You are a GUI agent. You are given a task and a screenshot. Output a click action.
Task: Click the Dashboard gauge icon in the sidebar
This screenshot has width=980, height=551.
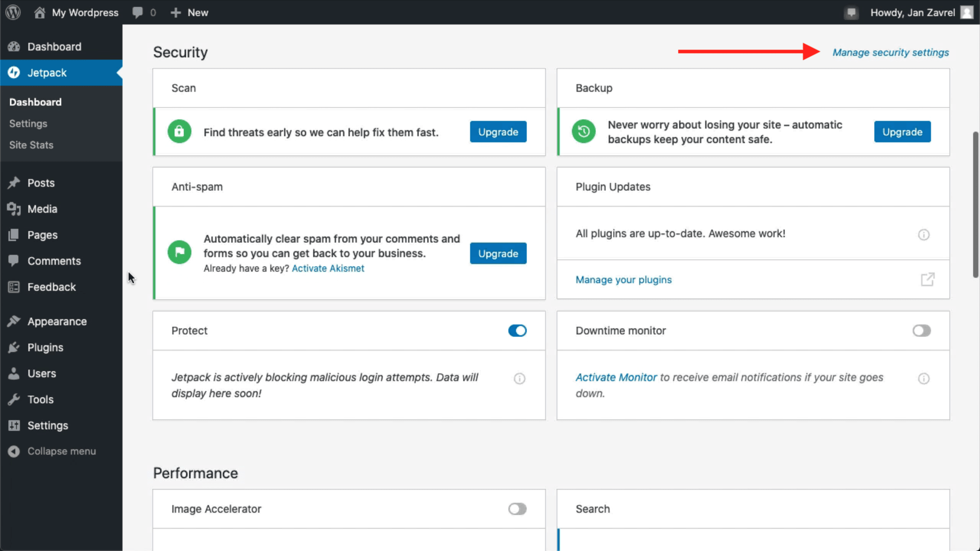pos(14,46)
